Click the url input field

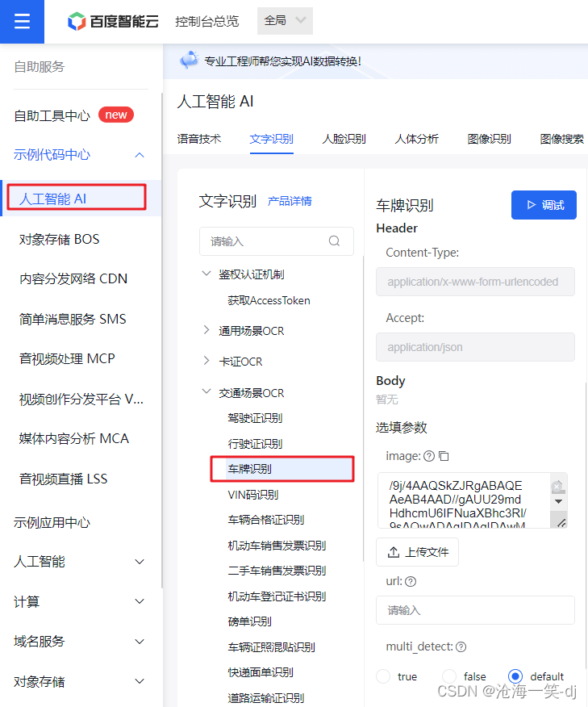(x=475, y=610)
